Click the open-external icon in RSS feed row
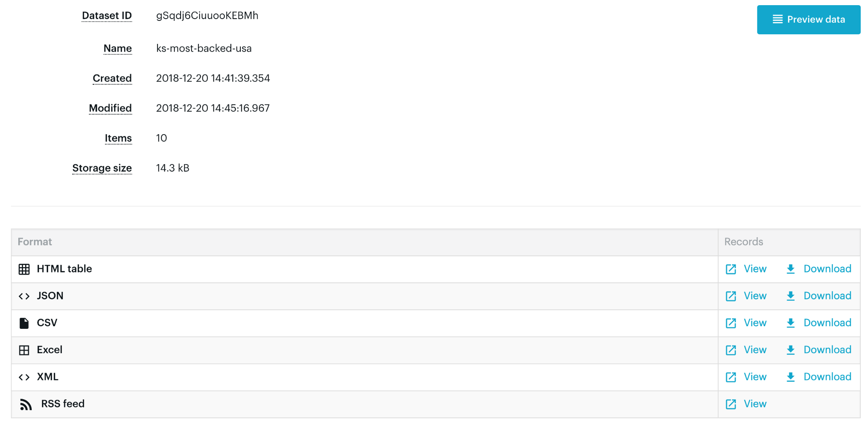The height and width of the screenshot is (424, 868). [731, 404]
